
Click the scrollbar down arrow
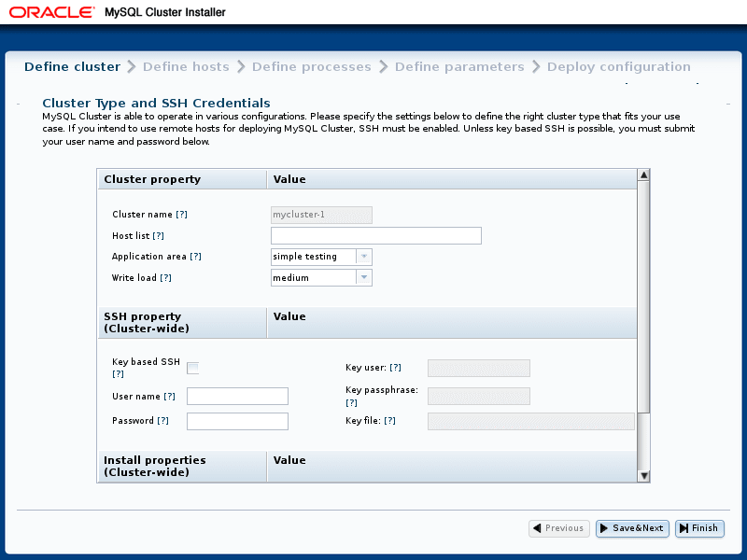pyautogui.click(x=643, y=475)
